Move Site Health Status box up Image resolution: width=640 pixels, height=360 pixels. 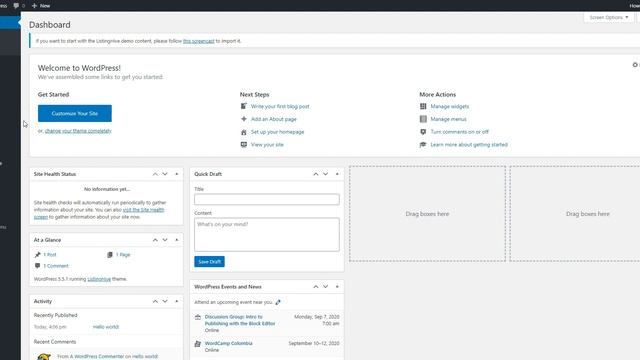155,174
